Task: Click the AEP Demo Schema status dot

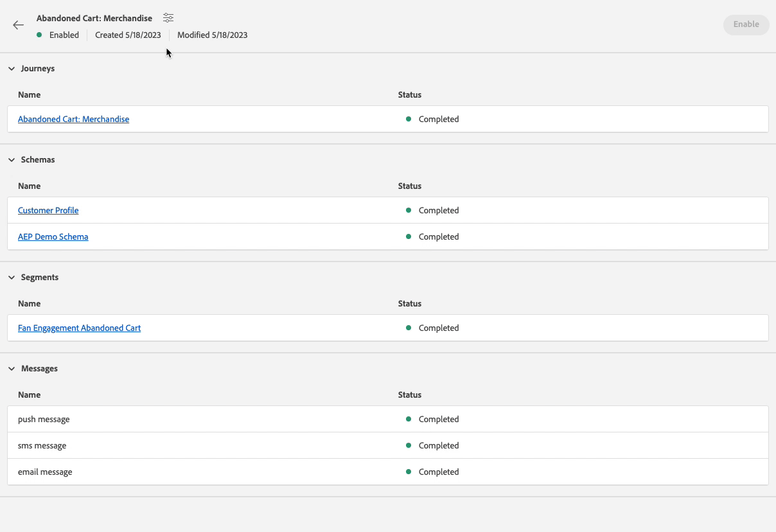Action: point(409,236)
